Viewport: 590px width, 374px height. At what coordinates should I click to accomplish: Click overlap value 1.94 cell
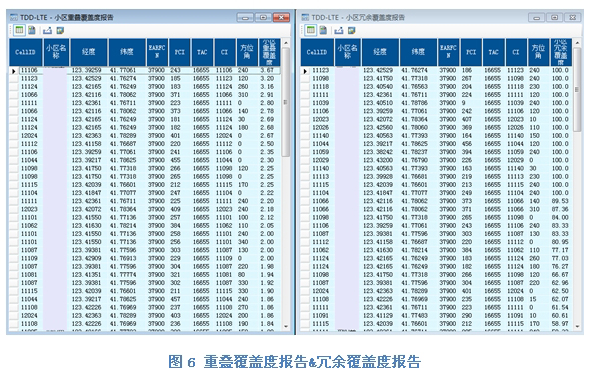coord(267,275)
